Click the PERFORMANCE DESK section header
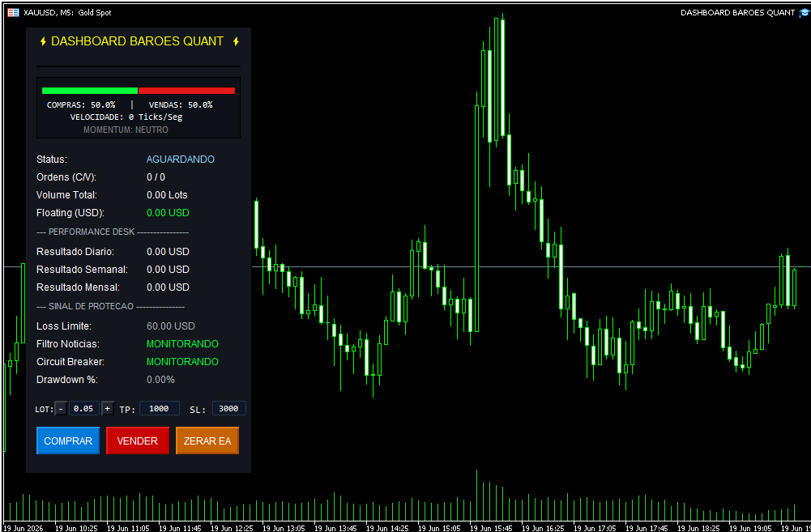The width and height of the screenshot is (811, 532). (x=113, y=232)
